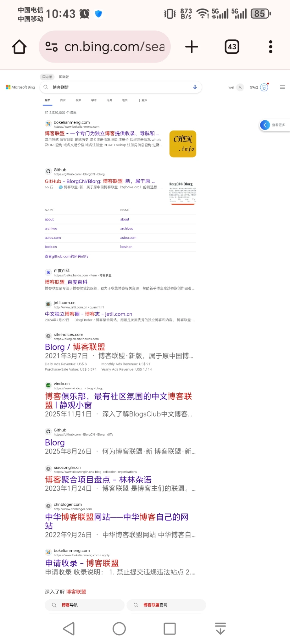Expand the 查看更多 side panel arrow
This screenshot has height=644, width=290.
pyautogui.click(x=265, y=125)
